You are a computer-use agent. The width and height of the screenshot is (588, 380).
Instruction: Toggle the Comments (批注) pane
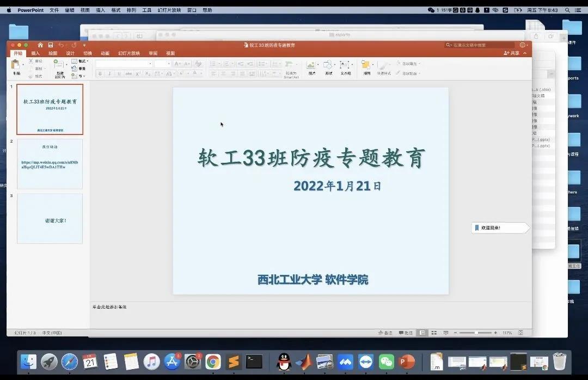tap(406, 333)
